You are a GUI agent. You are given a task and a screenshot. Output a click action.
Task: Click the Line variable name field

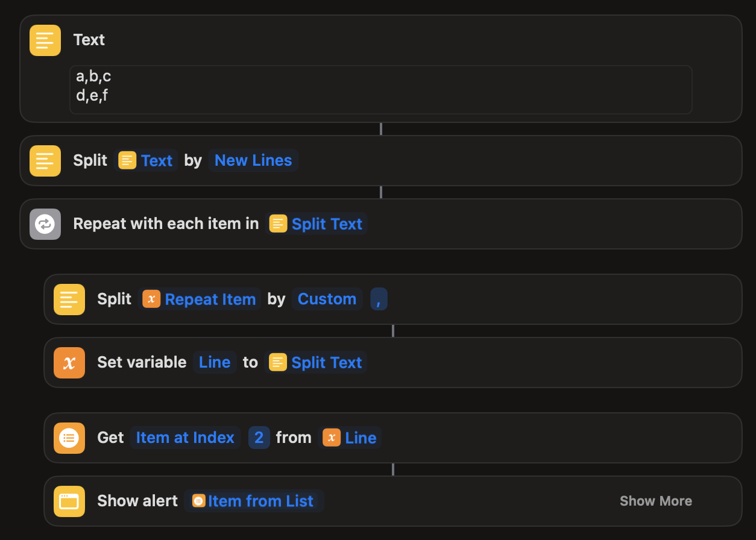click(x=215, y=363)
